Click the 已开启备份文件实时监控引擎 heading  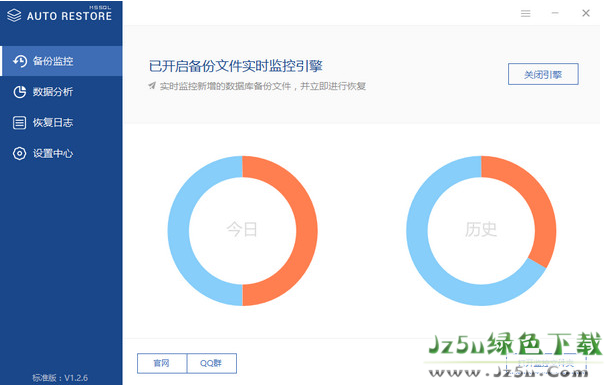click(x=236, y=66)
